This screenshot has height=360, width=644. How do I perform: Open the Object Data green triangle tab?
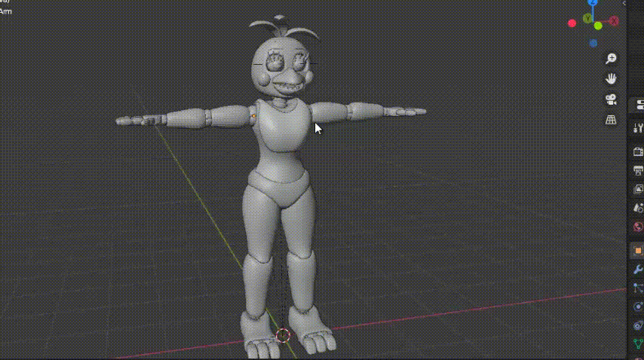tap(638, 344)
